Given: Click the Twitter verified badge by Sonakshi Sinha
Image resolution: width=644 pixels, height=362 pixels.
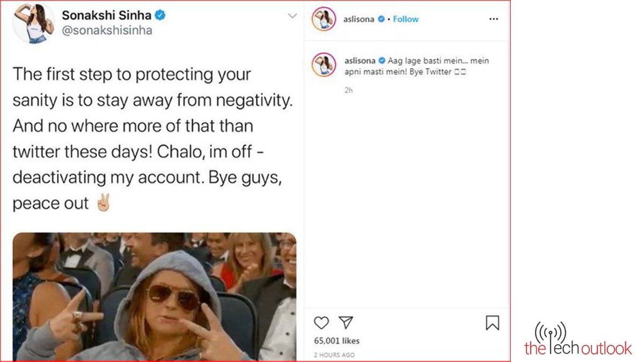Looking at the screenshot, I should point(160,16).
